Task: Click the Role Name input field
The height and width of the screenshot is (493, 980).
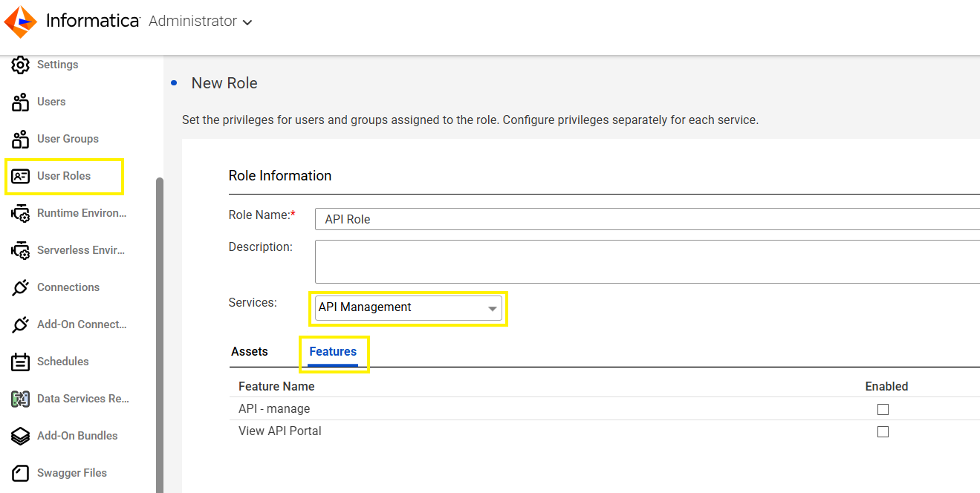Action: [x=647, y=219]
